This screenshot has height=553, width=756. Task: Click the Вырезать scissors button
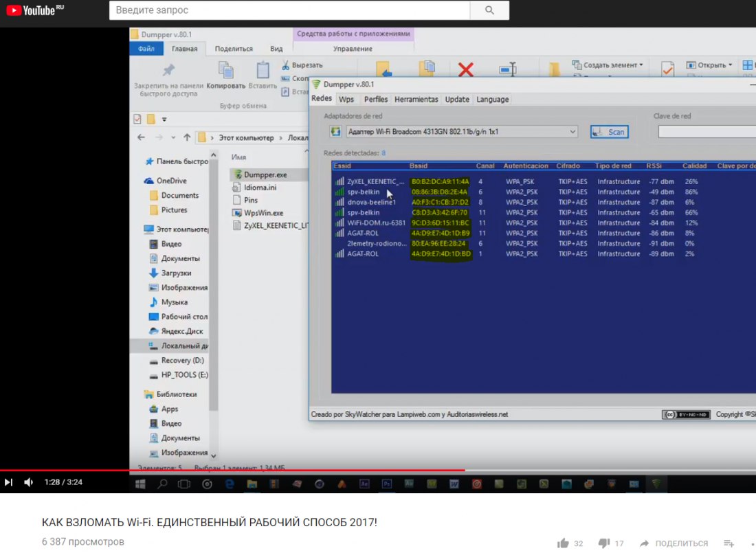pos(302,65)
